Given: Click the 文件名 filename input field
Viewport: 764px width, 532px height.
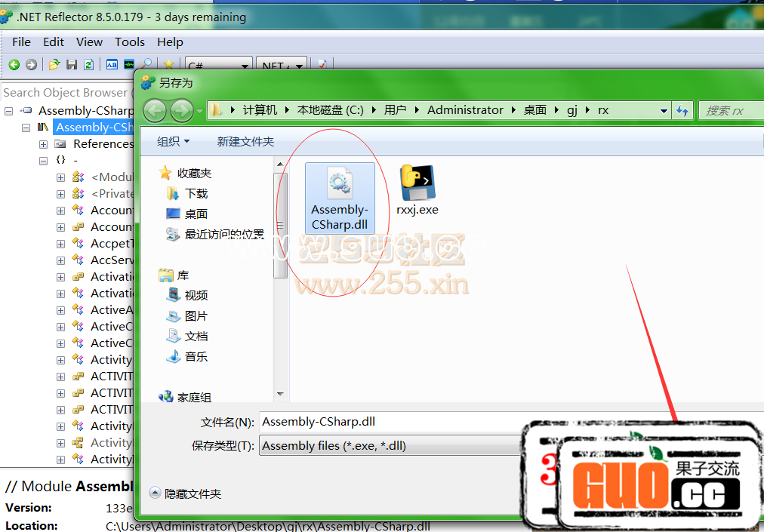Looking at the screenshot, I should click(x=393, y=422).
